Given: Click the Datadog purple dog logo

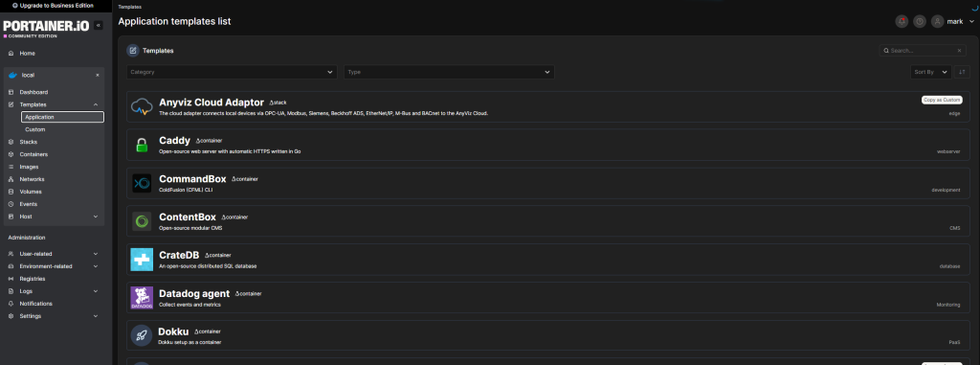Looking at the screenshot, I should [142, 297].
